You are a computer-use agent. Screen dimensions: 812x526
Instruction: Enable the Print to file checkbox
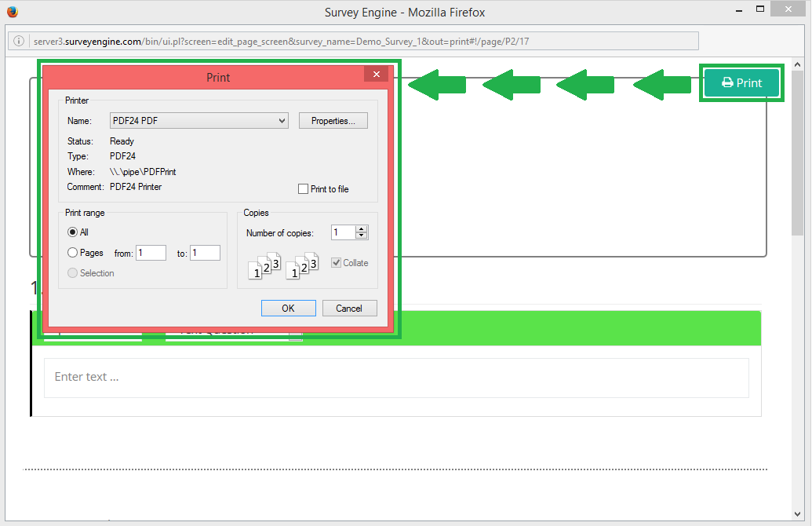point(304,189)
